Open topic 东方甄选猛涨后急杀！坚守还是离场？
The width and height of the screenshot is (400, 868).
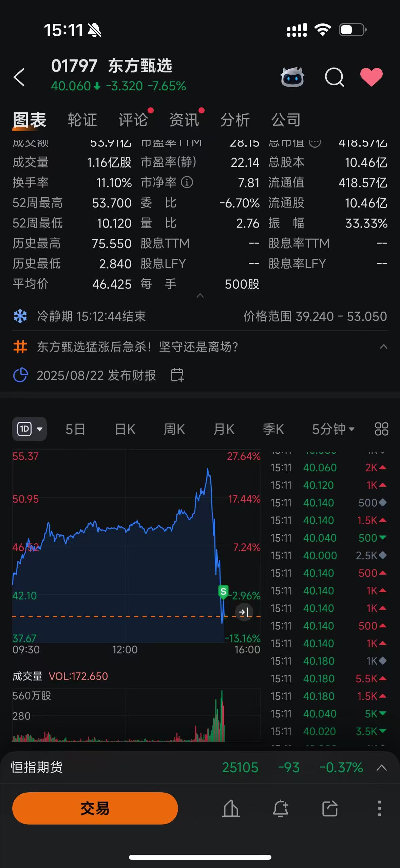[x=137, y=347]
